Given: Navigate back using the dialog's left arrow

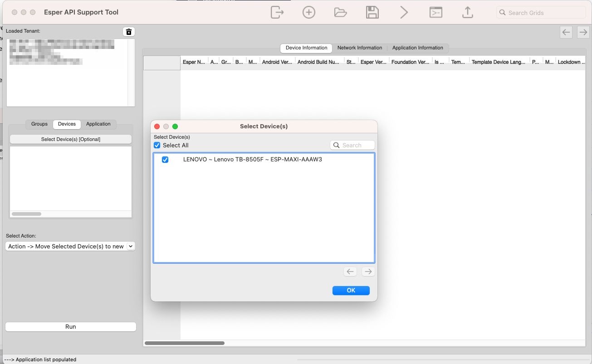Looking at the screenshot, I should click(x=350, y=271).
